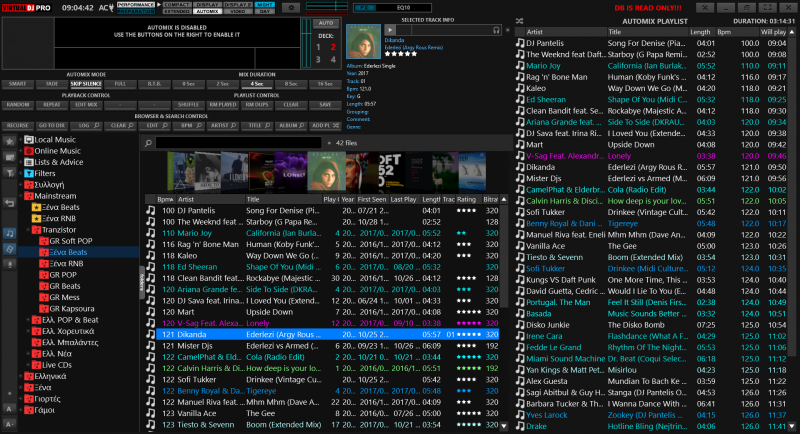This screenshot has height=434, width=800.
Task: Switch to the AUTOMIX layout tab
Action: pyautogui.click(x=207, y=11)
